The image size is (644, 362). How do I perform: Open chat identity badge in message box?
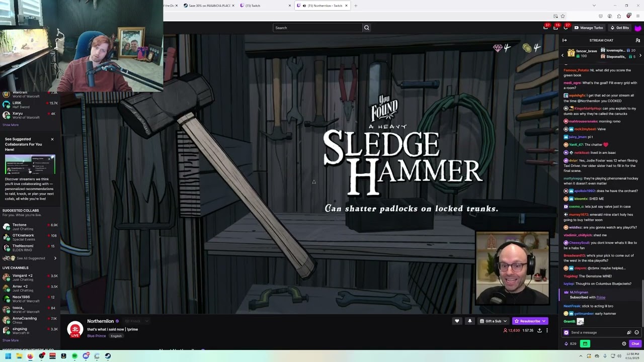[x=567, y=332]
